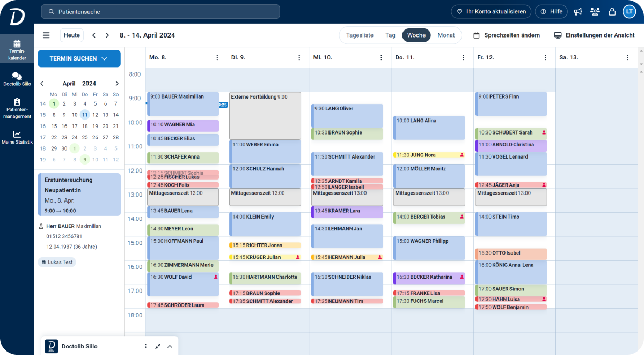Click the lock icon in top bar
Viewport: 644px width, 358px height.
pos(612,11)
